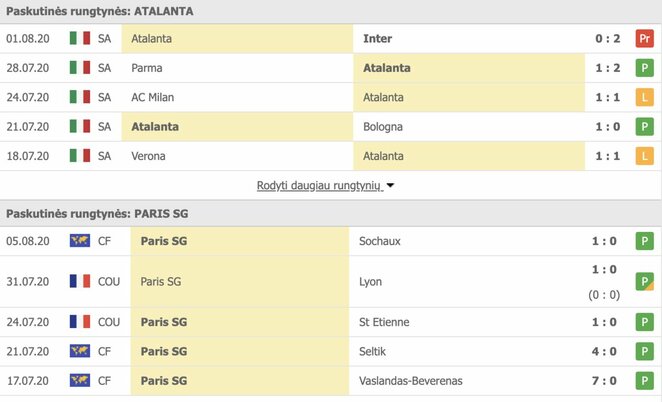Viewport: 662px width, 402px height.
Task: Click the orange L badge for Verona match
Action: (645, 156)
